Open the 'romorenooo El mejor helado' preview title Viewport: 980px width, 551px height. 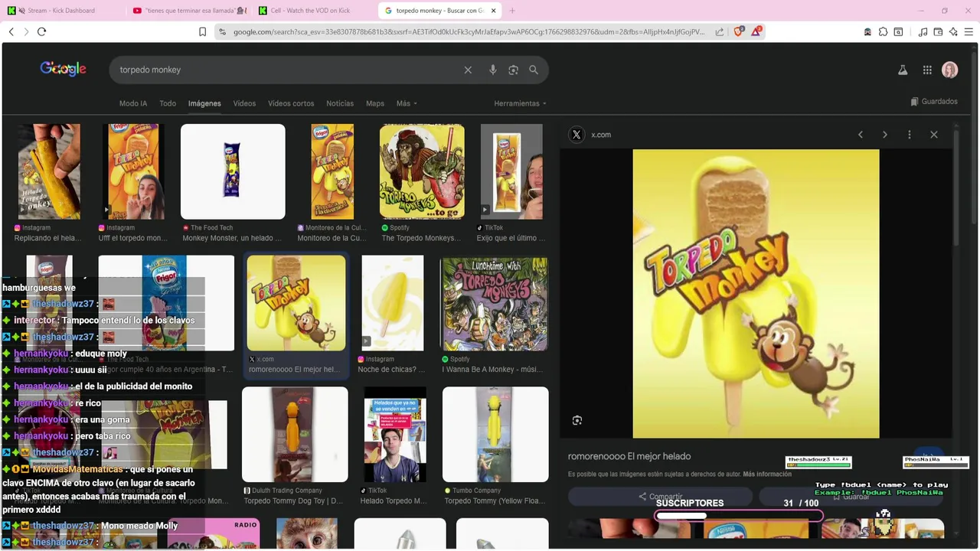(629, 456)
